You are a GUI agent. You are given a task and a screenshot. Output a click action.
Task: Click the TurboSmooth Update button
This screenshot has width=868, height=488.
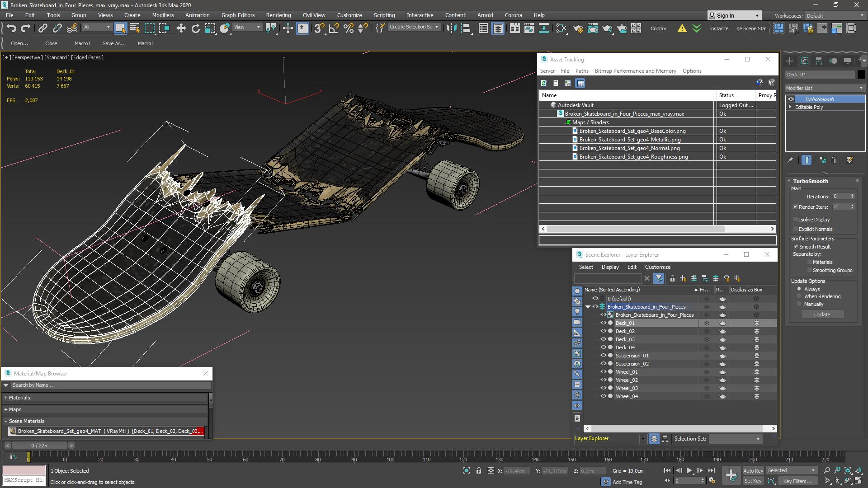(x=822, y=314)
